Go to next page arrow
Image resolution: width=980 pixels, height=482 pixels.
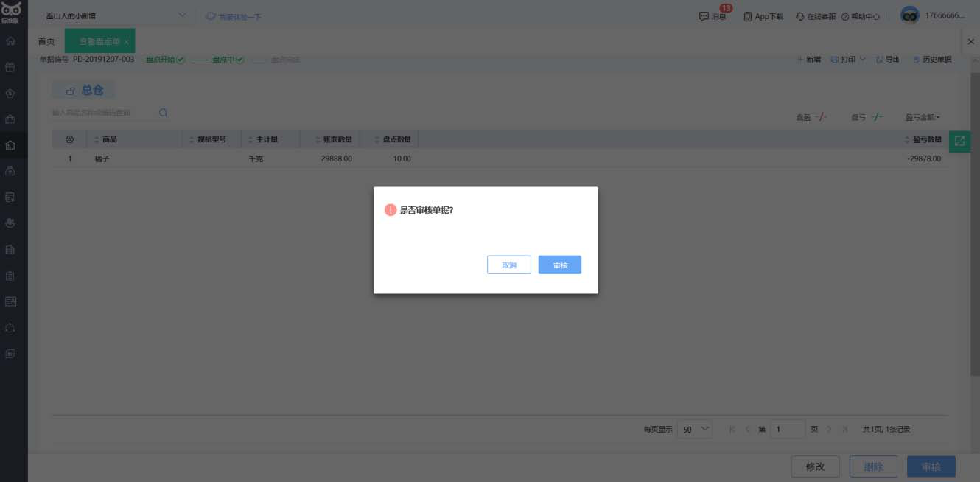[x=829, y=429]
